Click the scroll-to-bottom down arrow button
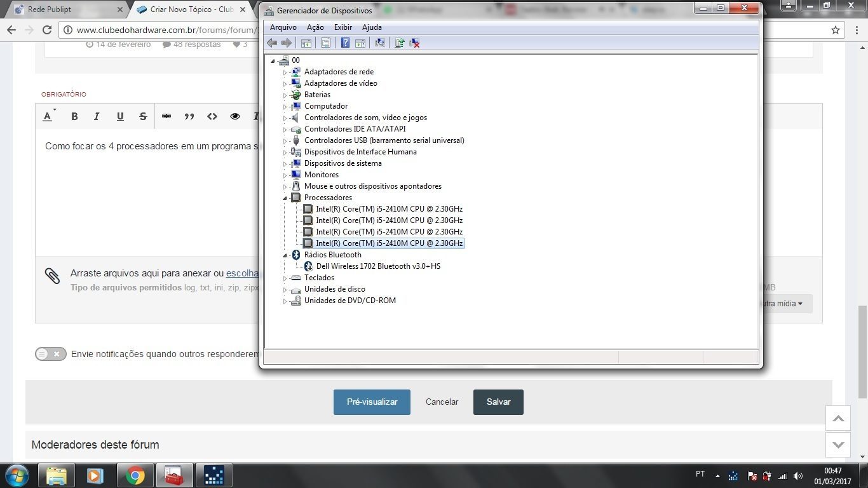This screenshot has height=488, width=868. pos(838,445)
